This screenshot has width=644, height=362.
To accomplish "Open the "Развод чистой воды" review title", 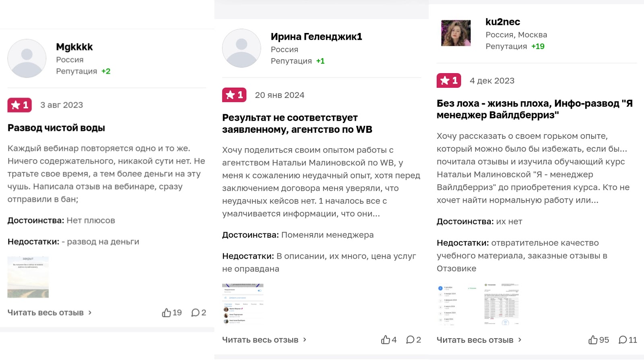I will [x=56, y=128].
